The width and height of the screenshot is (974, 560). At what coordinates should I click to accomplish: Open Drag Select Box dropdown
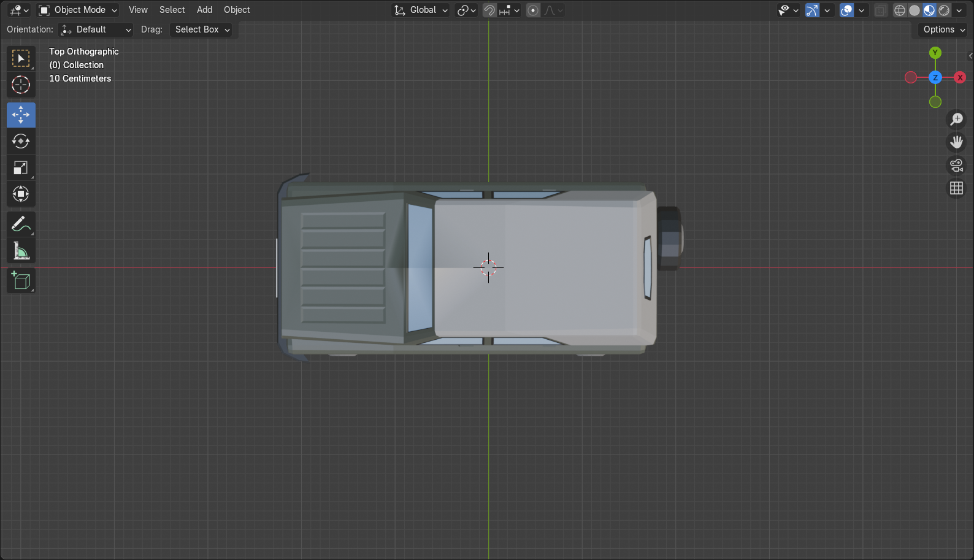point(201,29)
